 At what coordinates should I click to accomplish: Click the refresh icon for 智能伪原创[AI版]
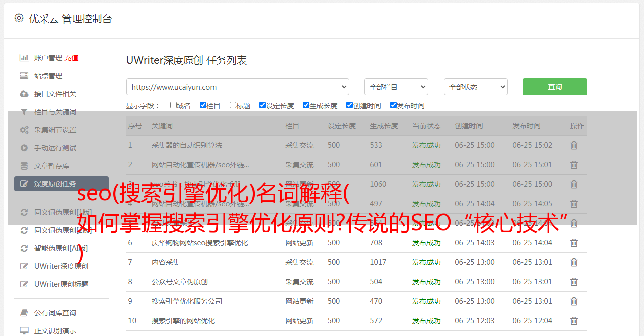24,248
